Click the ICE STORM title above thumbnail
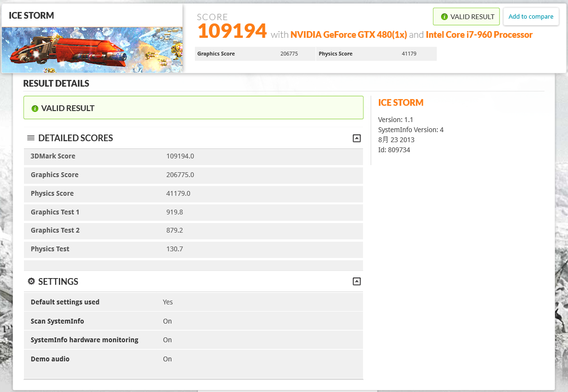 [32, 16]
